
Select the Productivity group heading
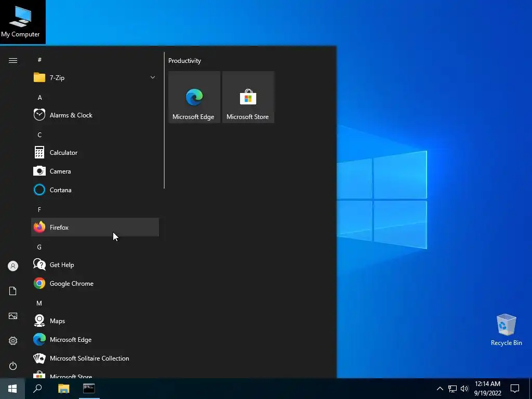click(x=184, y=61)
